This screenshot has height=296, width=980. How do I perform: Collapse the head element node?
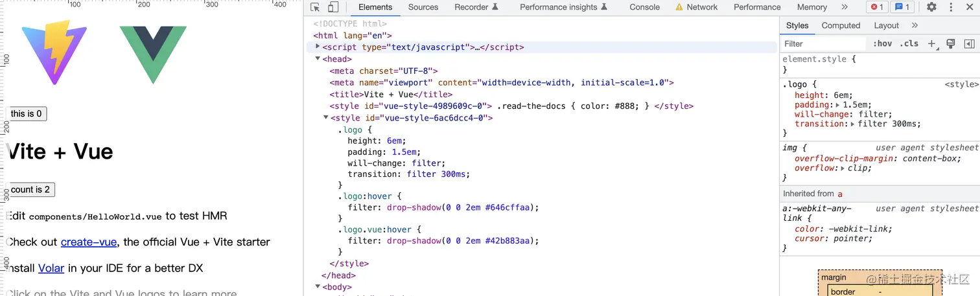pyautogui.click(x=318, y=59)
